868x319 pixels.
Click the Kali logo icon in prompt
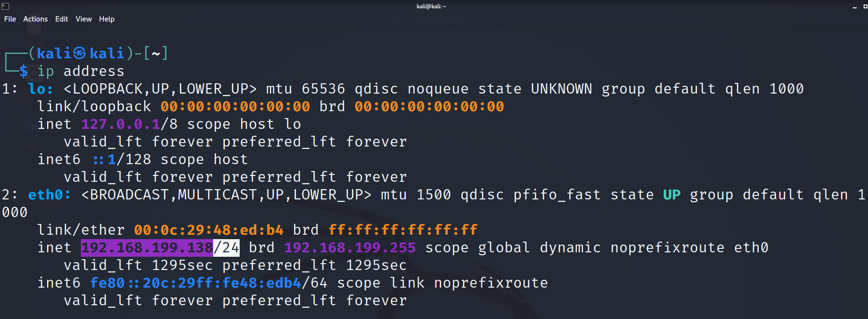coord(79,53)
